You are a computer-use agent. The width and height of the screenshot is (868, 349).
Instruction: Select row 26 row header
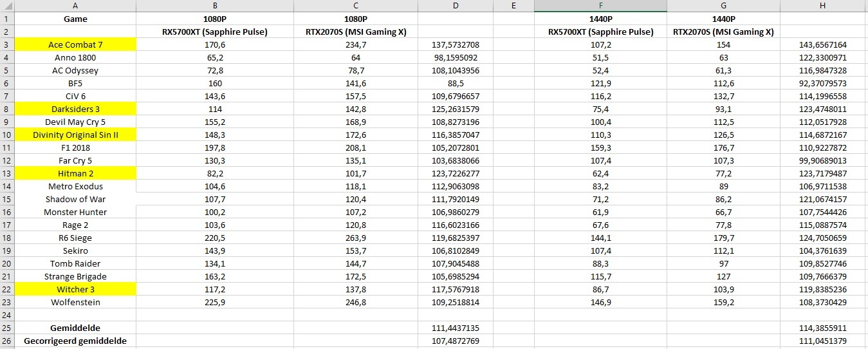point(7,341)
